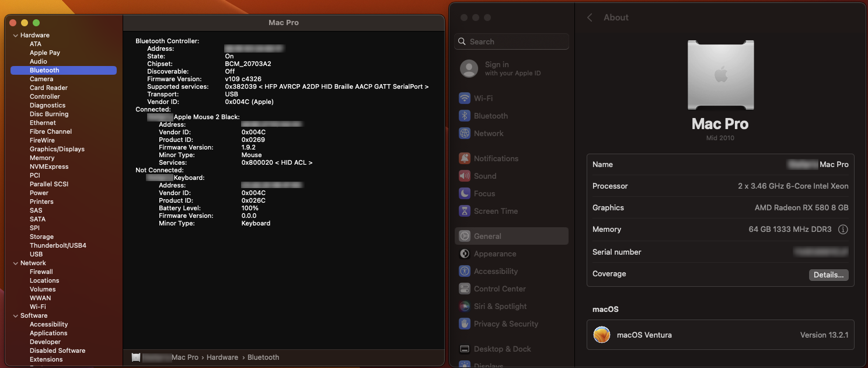
Task: Select WWAN under Network
Action: [40, 298]
